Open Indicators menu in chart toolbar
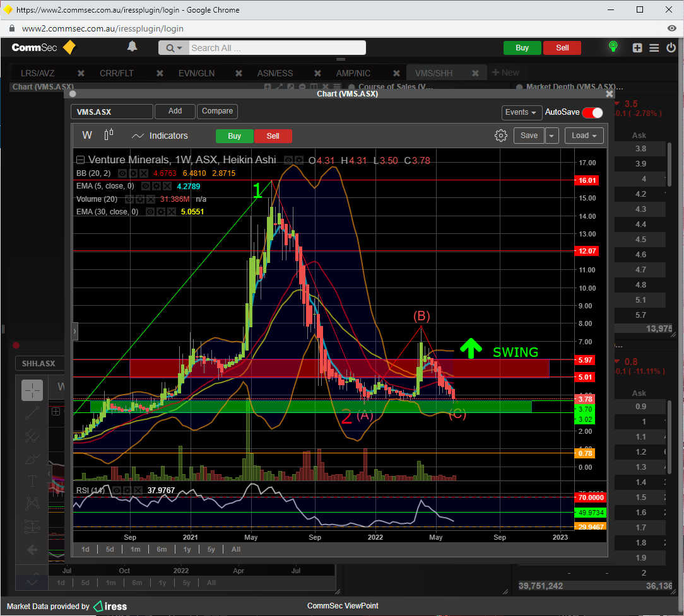The height and width of the screenshot is (616, 684). (160, 136)
